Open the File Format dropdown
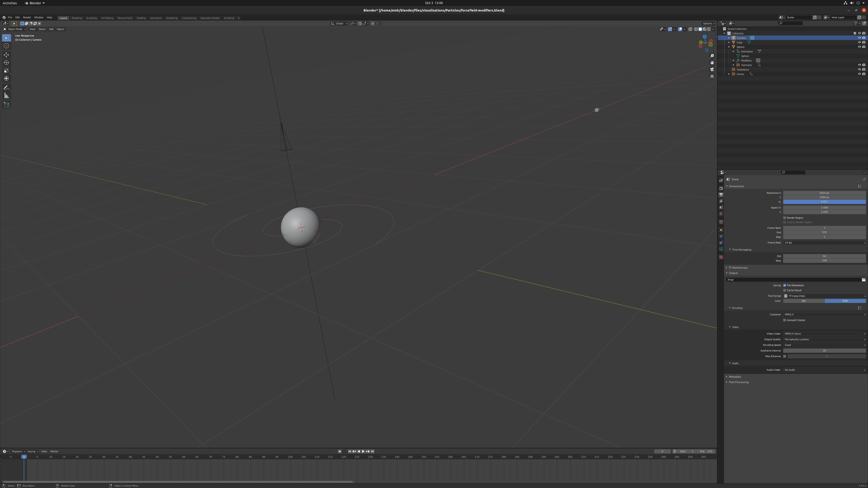The image size is (868, 488). pyautogui.click(x=824, y=296)
